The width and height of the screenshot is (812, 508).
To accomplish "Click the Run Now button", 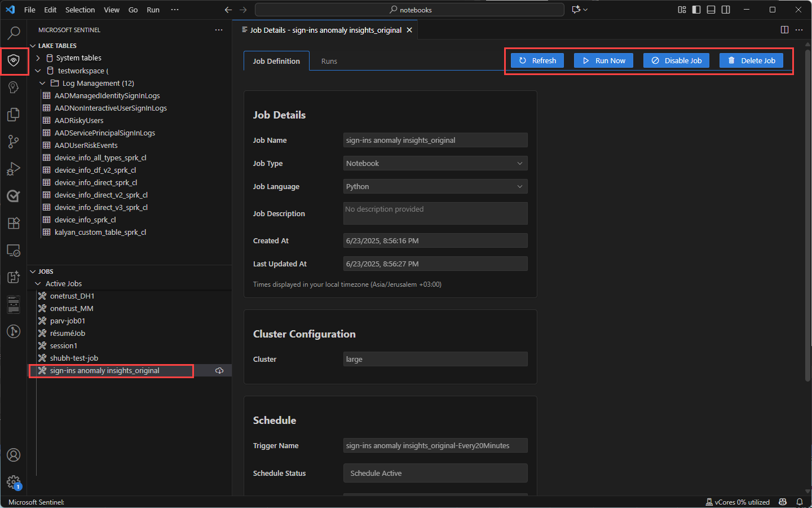I will (603, 60).
